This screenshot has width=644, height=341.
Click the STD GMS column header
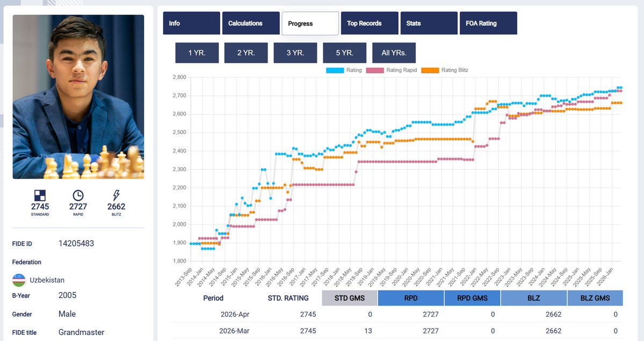pos(349,298)
